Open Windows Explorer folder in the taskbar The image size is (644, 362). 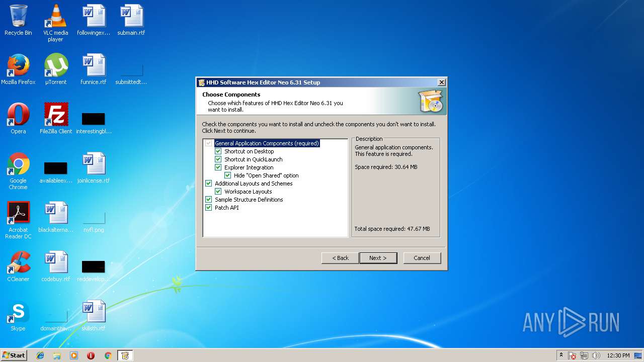(x=57, y=355)
